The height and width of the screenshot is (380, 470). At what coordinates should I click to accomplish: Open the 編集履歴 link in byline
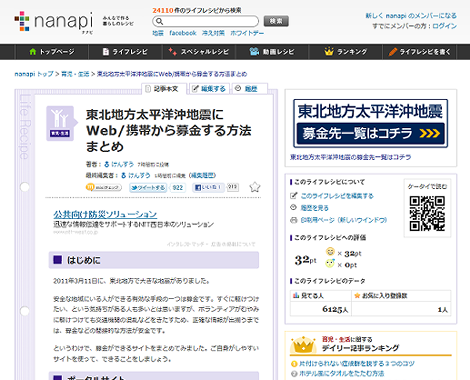(202, 175)
